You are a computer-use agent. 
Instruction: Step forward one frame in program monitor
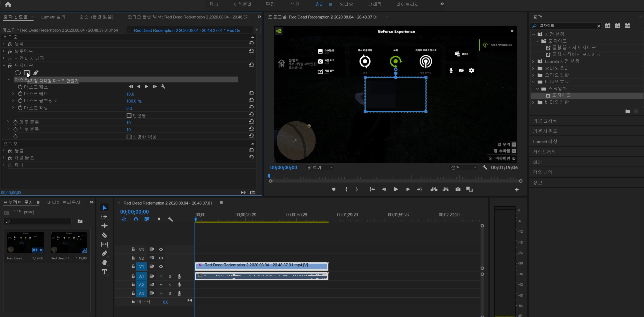(x=408, y=189)
